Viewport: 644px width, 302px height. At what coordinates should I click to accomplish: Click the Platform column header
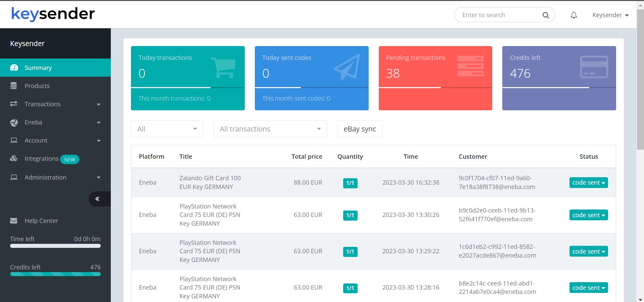pos(151,156)
